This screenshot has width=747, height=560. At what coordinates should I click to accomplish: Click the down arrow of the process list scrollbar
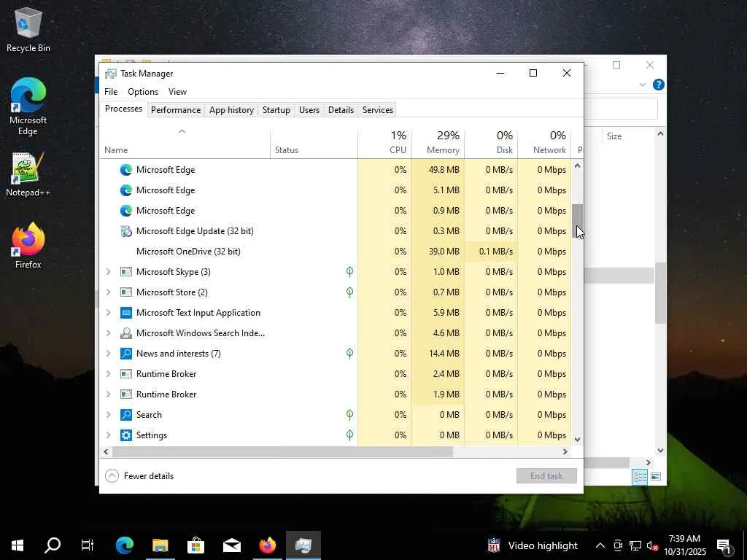[577, 440]
